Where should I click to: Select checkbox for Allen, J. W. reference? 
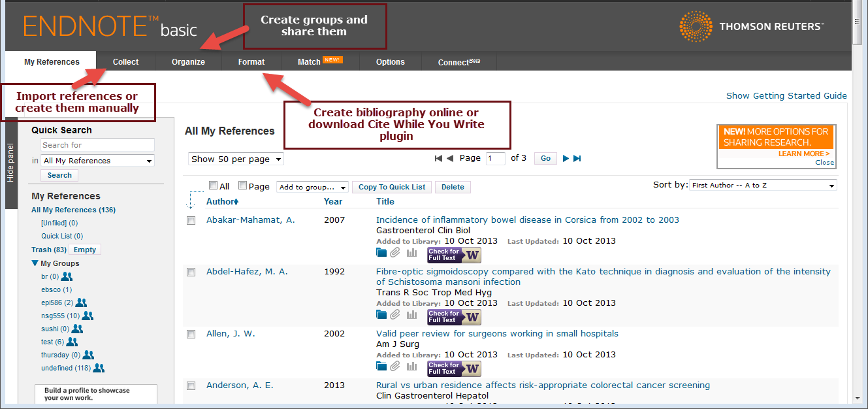click(191, 335)
